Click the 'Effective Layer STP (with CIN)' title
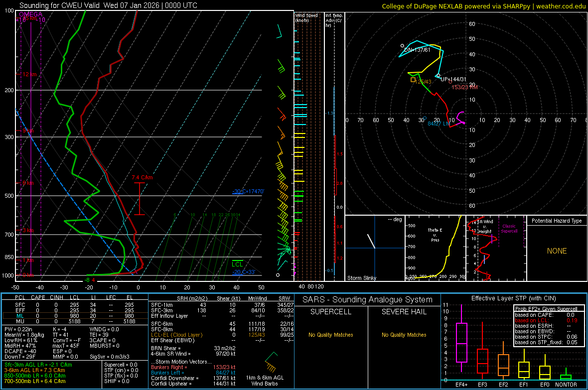Screen dimensions: 588x390 514,298
